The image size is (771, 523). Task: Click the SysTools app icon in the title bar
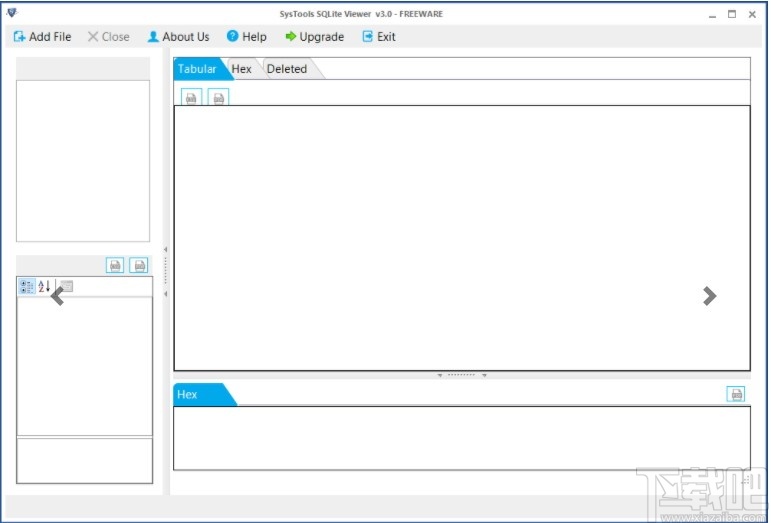(x=12, y=13)
